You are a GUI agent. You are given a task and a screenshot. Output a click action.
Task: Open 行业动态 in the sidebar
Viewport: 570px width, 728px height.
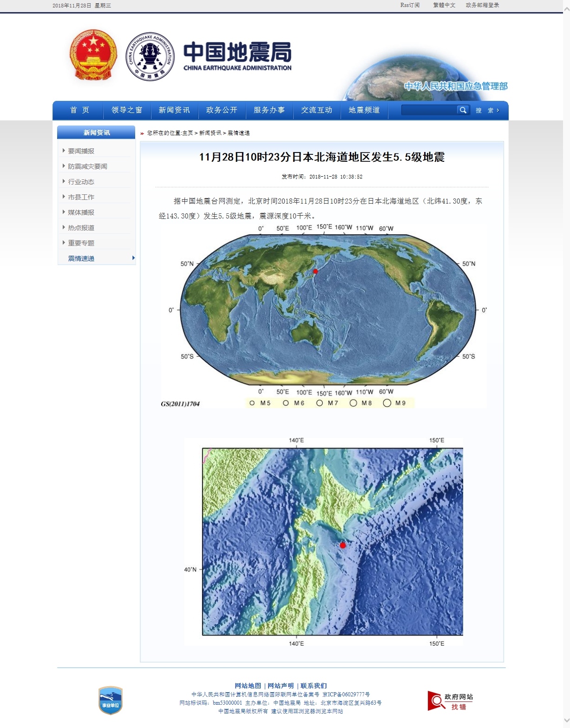[81, 182]
